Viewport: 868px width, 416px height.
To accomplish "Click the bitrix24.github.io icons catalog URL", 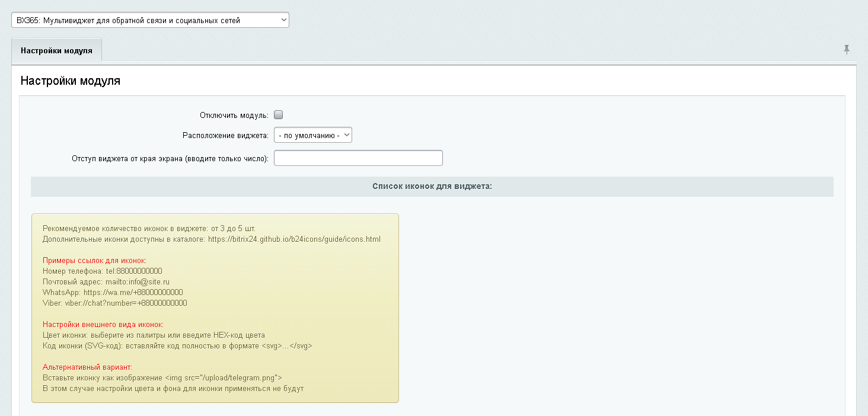I will [x=293, y=239].
